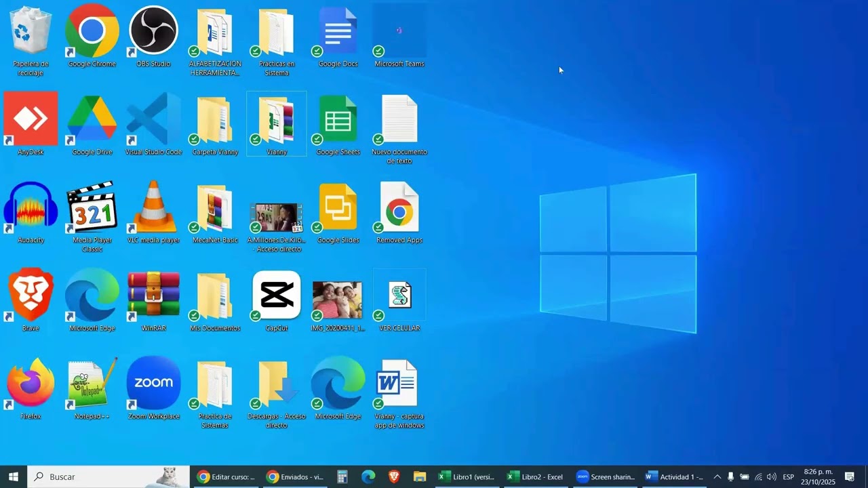Launch Brave from the desktop shortcut

click(31, 301)
